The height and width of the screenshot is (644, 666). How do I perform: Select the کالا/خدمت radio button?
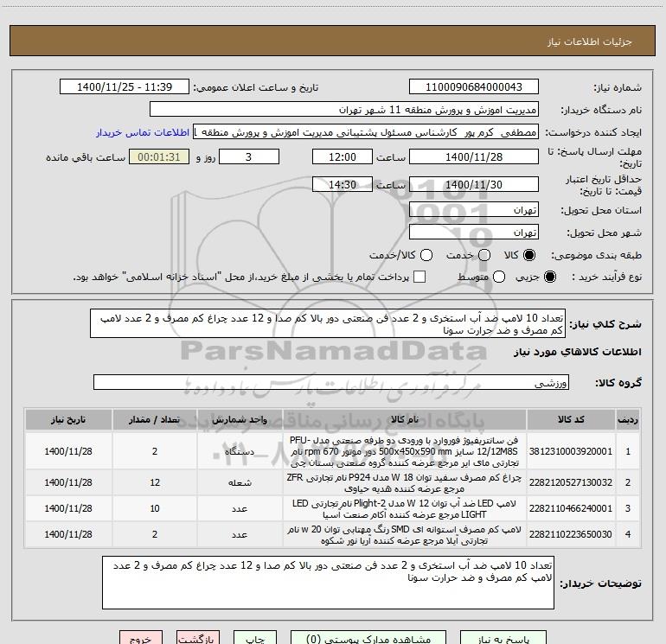click(426, 255)
